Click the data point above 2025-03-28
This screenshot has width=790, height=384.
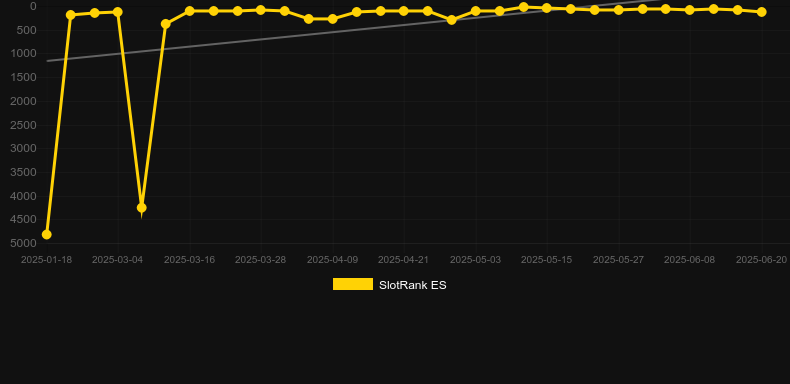tap(260, 10)
